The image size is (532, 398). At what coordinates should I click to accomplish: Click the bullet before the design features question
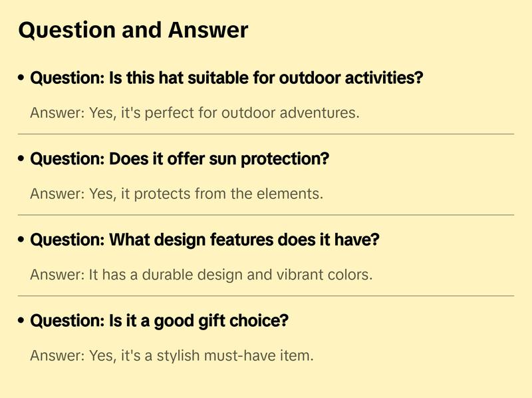tap(22, 240)
